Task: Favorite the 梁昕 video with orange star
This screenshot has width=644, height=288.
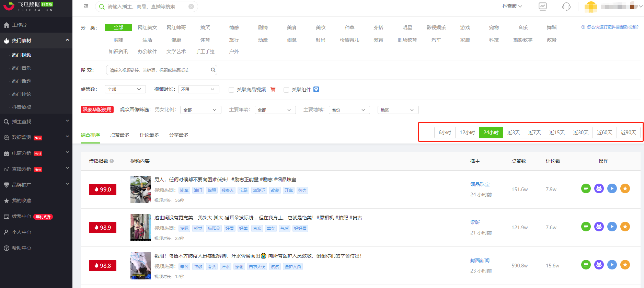Action: [x=625, y=227]
